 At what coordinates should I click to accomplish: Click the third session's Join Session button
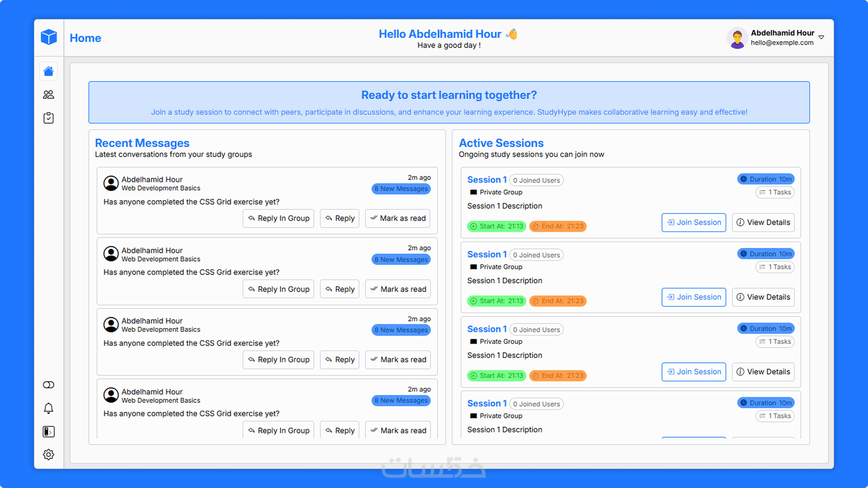693,372
